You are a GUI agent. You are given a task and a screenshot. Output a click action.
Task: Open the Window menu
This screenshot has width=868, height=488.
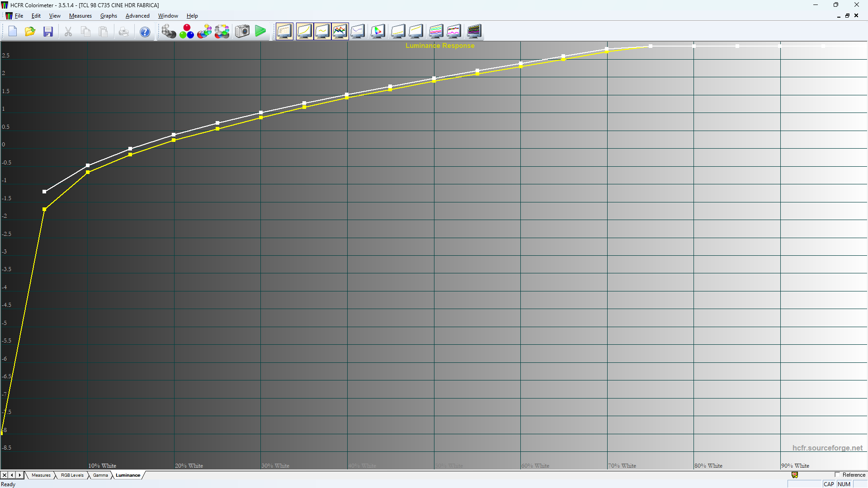168,16
